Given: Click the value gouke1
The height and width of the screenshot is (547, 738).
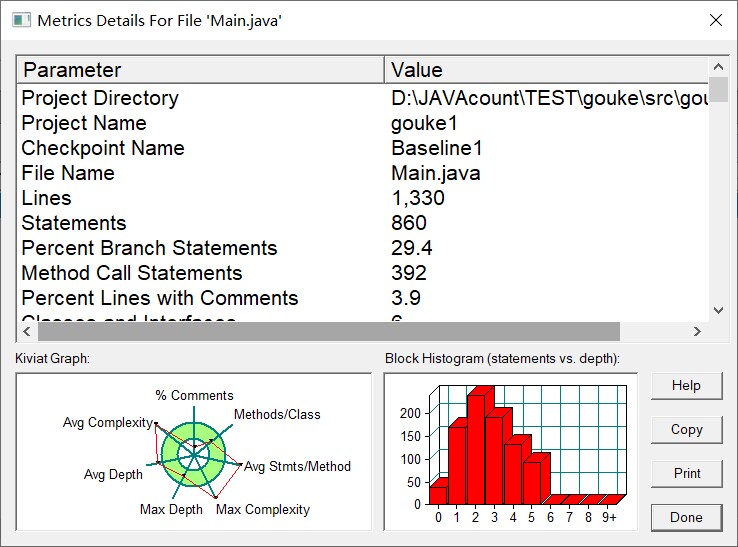Looking at the screenshot, I should 424,123.
